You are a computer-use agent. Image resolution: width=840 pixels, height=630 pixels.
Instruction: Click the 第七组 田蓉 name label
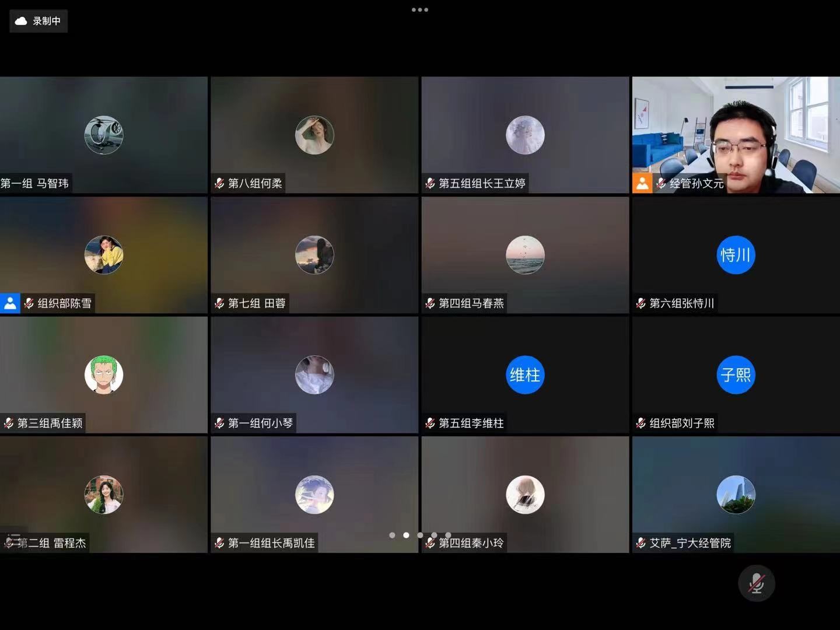click(x=257, y=303)
